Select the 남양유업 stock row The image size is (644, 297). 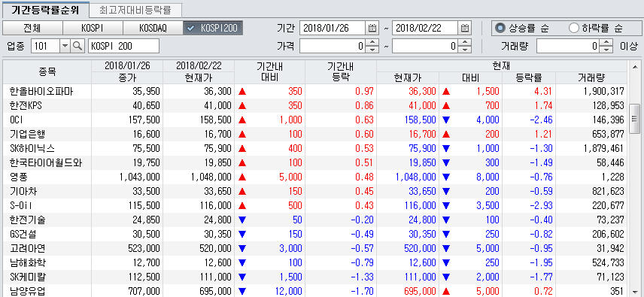[315, 291]
